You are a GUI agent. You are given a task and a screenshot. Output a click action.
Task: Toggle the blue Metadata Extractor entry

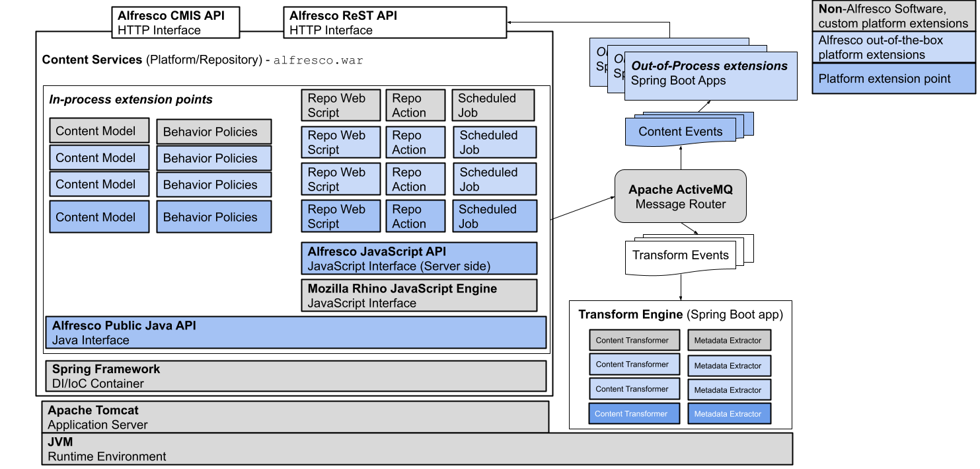pyautogui.click(x=729, y=413)
